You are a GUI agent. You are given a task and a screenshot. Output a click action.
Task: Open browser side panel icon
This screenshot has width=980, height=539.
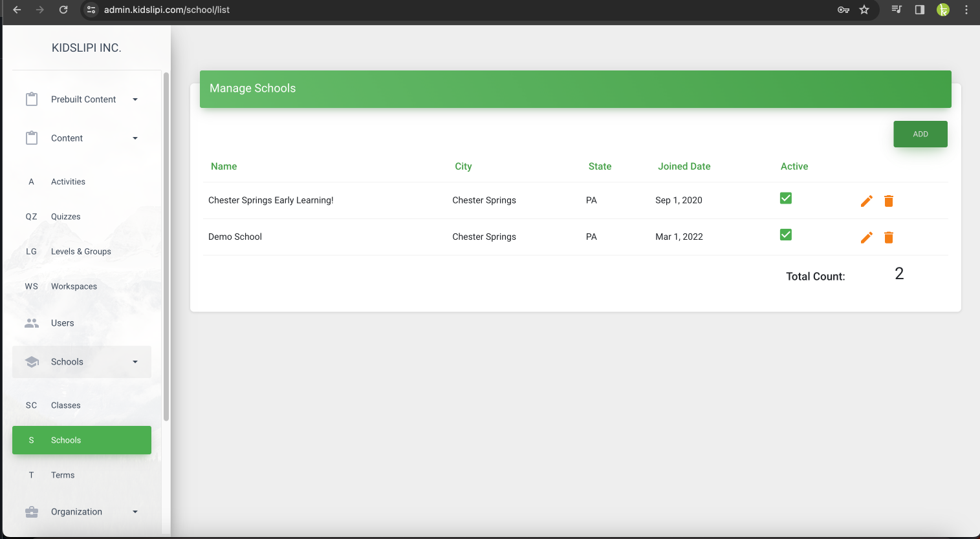[x=919, y=10]
